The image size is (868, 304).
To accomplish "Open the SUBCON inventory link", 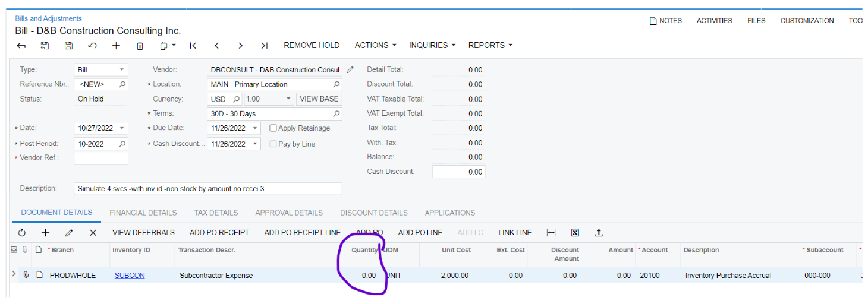I will click(x=130, y=275).
